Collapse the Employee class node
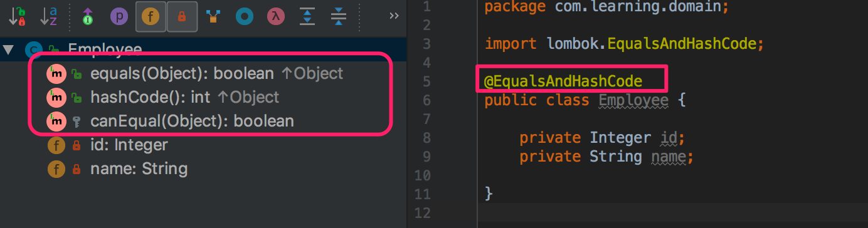The width and height of the screenshot is (868, 228). (x=7, y=49)
